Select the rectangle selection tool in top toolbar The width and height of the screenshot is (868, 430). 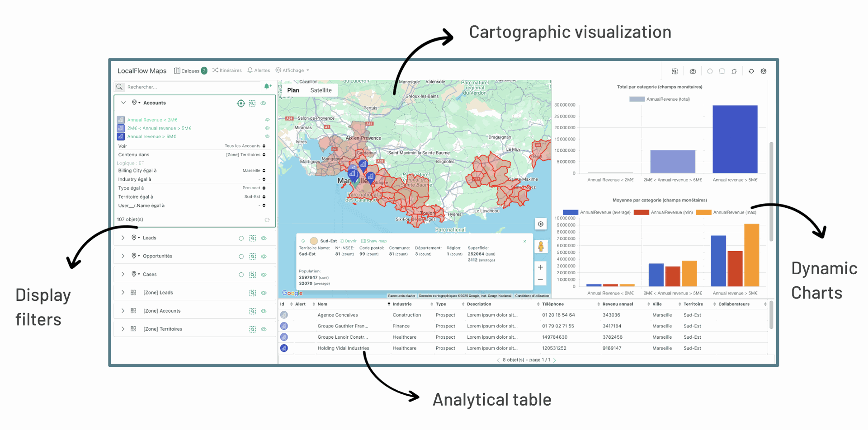722,71
